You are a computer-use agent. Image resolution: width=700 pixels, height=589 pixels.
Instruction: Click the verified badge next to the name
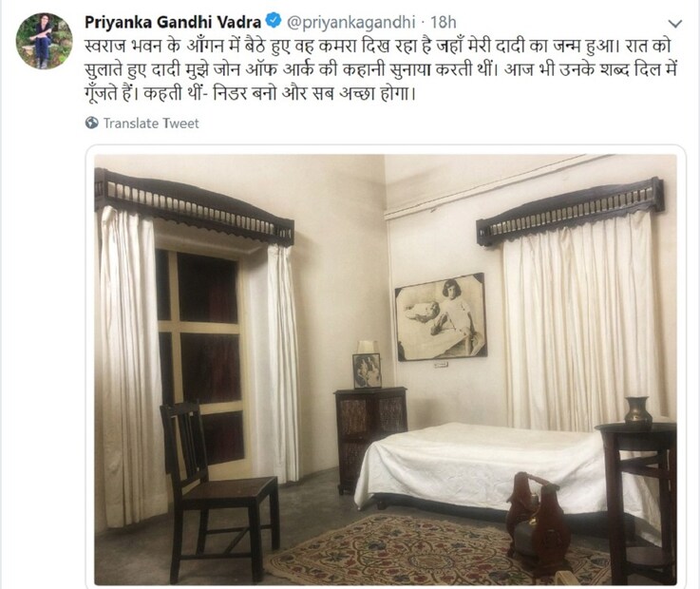tap(274, 21)
